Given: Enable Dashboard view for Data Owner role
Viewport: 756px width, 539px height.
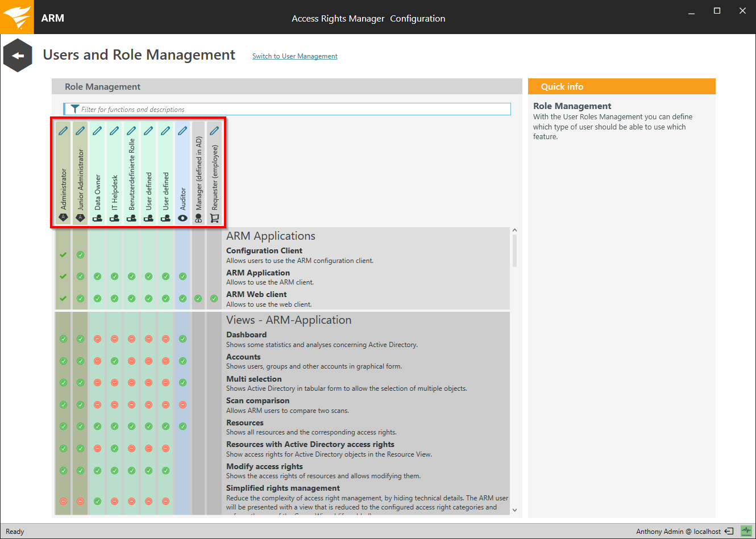Looking at the screenshot, I should point(97,339).
